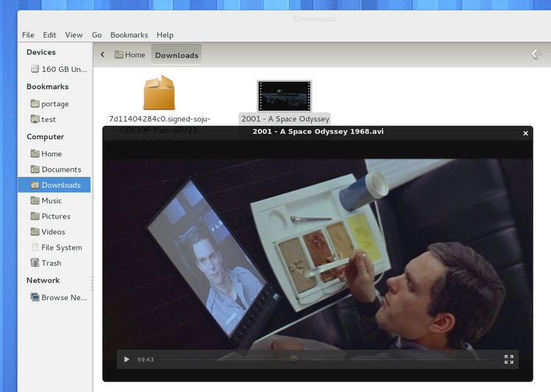Viewport: 551px width, 392px height.
Task: Seek using the video progress slider knob
Action: pos(293,360)
